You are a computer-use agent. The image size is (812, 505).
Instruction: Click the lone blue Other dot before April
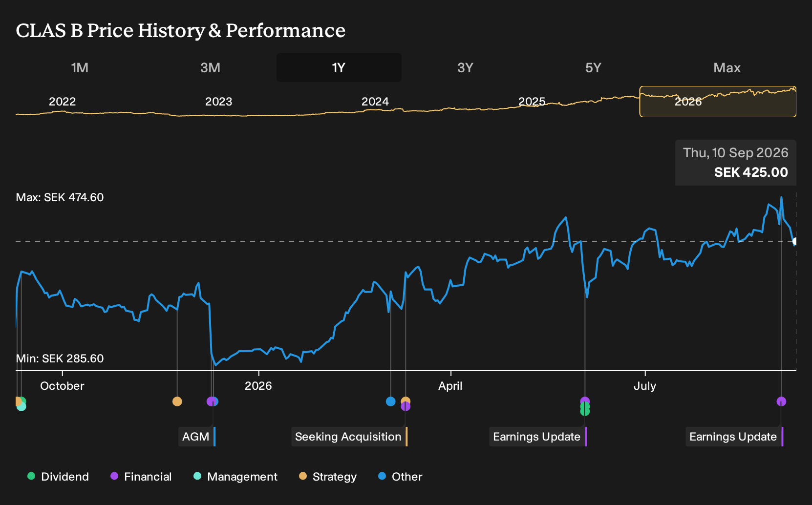coord(390,401)
